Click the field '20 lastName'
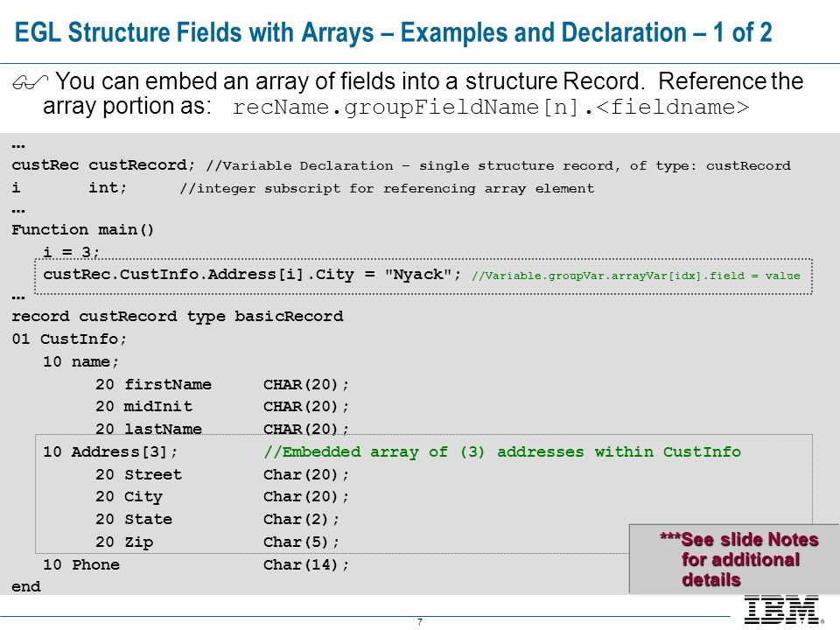The height and width of the screenshot is (630, 840). point(149,429)
